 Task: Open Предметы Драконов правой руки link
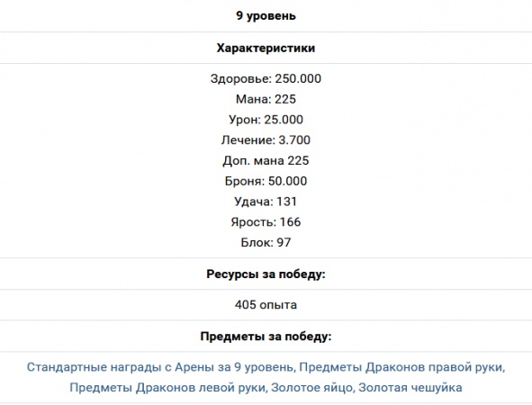pos(402,367)
